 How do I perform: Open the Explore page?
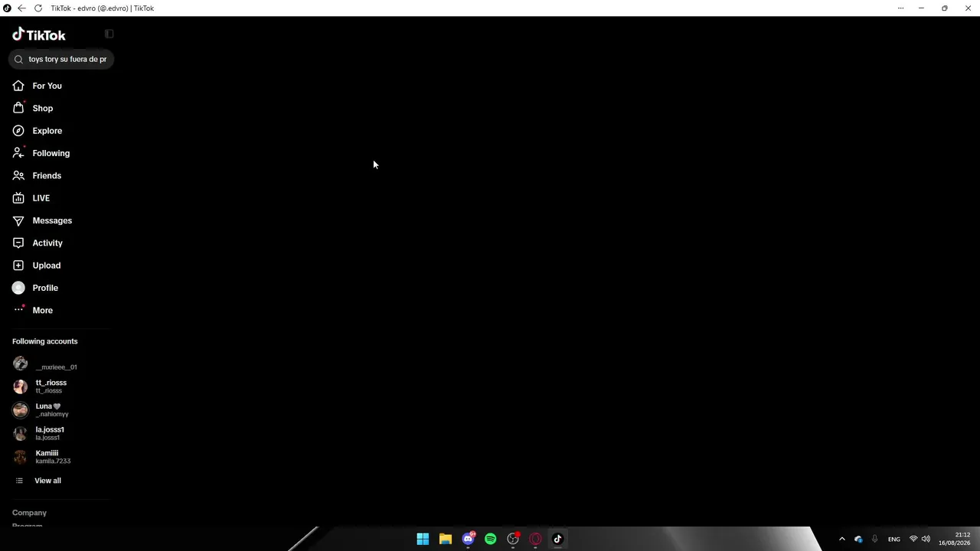click(47, 131)
